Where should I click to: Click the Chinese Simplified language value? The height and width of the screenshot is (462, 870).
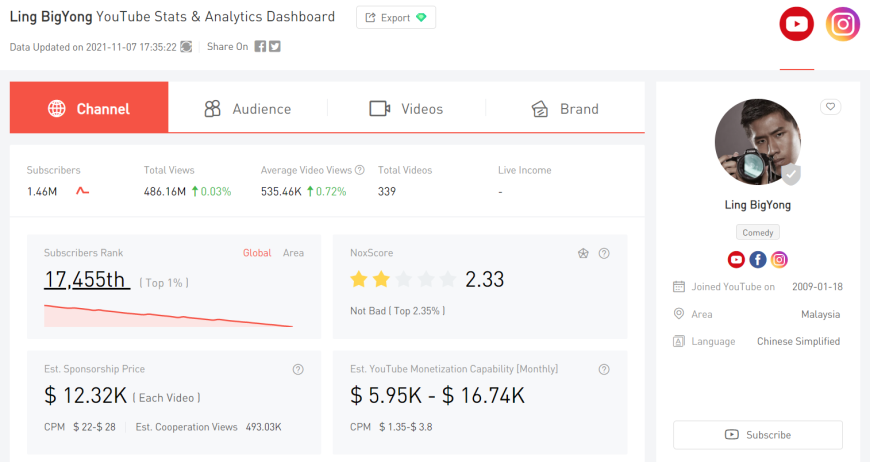click(798, 342)
